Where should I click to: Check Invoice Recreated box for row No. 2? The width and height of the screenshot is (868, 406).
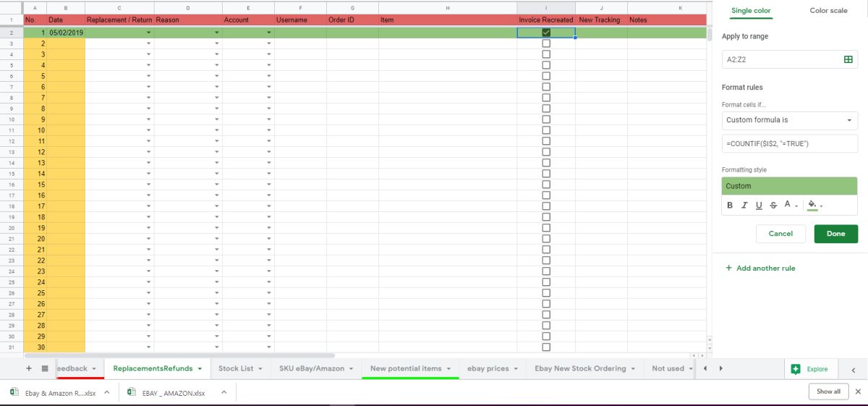coord(546,43)
